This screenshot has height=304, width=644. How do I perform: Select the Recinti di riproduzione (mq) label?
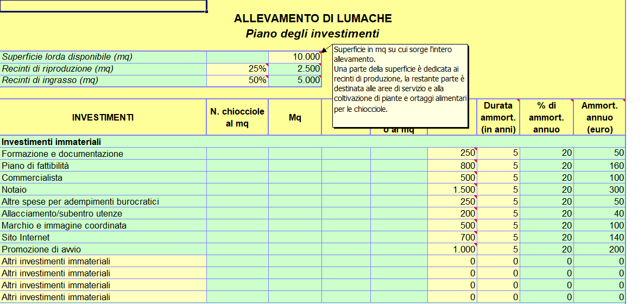click(x=103, y=68)
